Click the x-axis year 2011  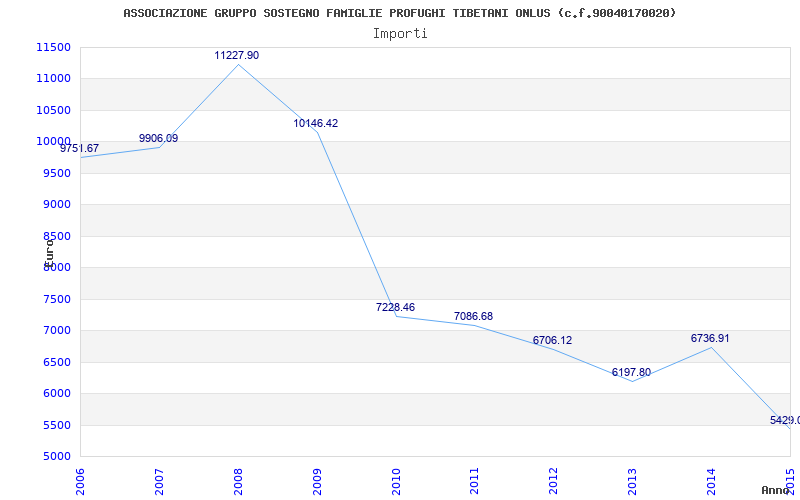474,481
